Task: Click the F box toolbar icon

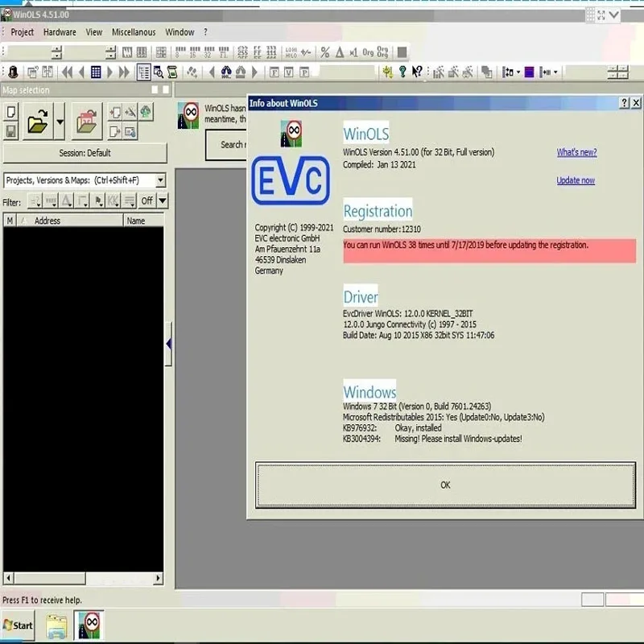Action: (x=274, y=72)
